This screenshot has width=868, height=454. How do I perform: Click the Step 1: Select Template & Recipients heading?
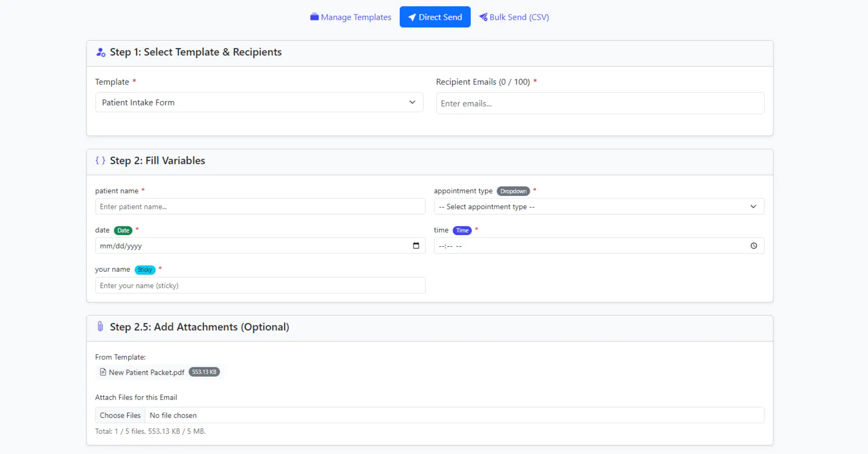[196, 52]
